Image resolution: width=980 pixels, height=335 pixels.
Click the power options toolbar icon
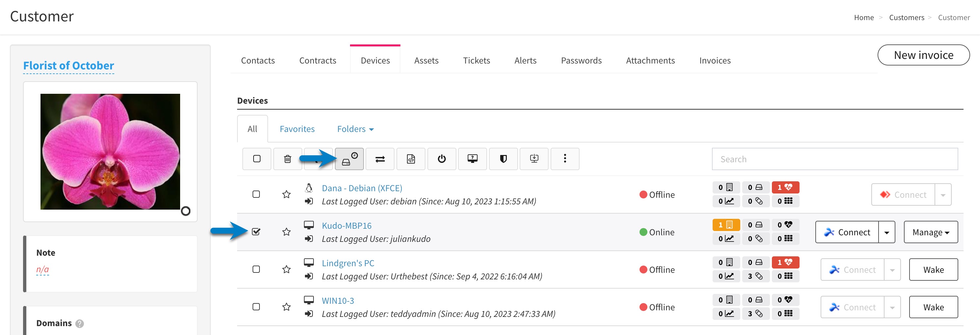442,159
